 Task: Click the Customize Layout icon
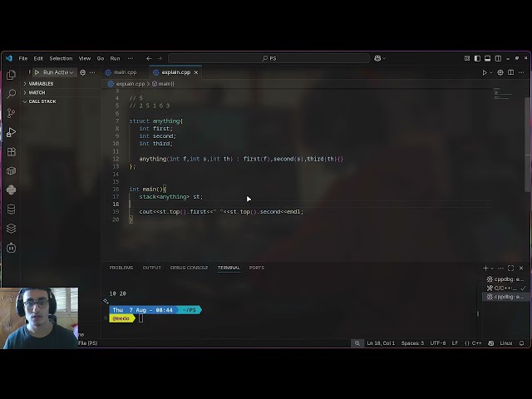click(467, 58)
